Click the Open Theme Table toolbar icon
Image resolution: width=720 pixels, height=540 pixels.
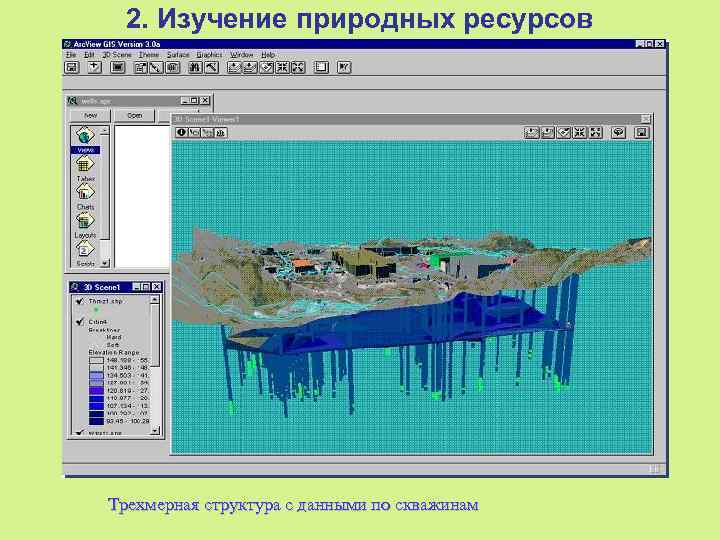coord(172,68)
